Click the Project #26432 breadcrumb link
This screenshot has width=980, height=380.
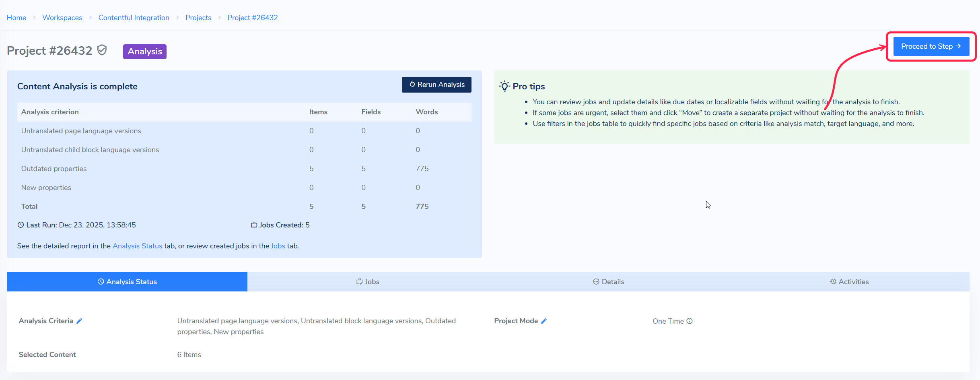[x=253, y=18]
